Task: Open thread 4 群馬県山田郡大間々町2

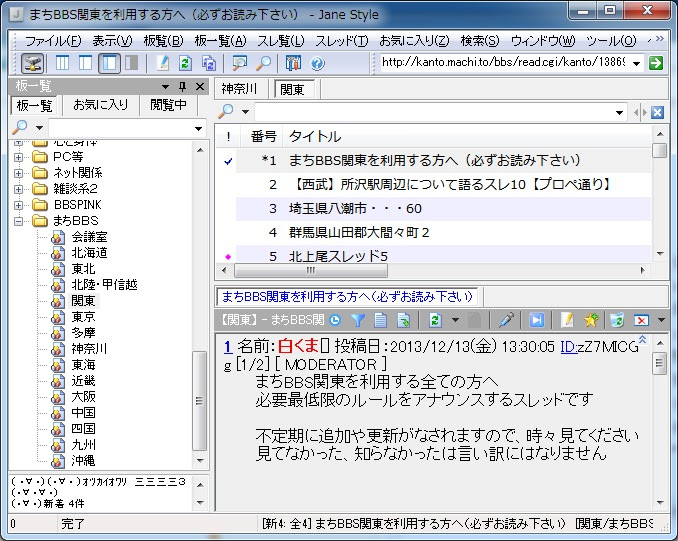Action: [x=443, y=233]
